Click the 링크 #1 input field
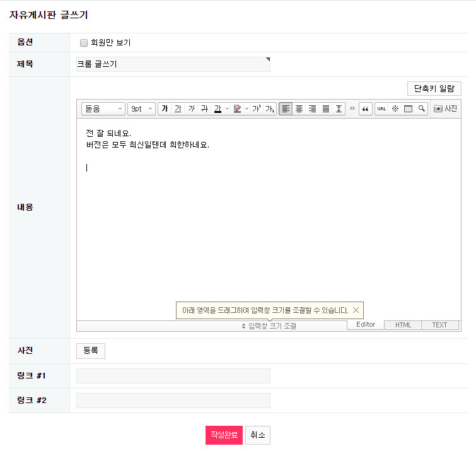This screenshot has height=451, width=476. pos(173,376)
